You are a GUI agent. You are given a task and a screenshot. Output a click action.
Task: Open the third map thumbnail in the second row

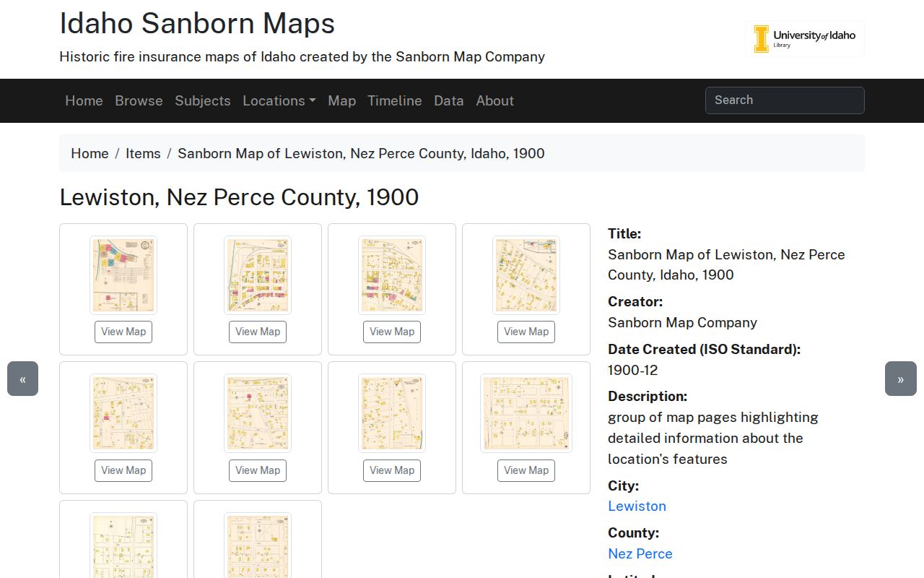coord(392,413)
